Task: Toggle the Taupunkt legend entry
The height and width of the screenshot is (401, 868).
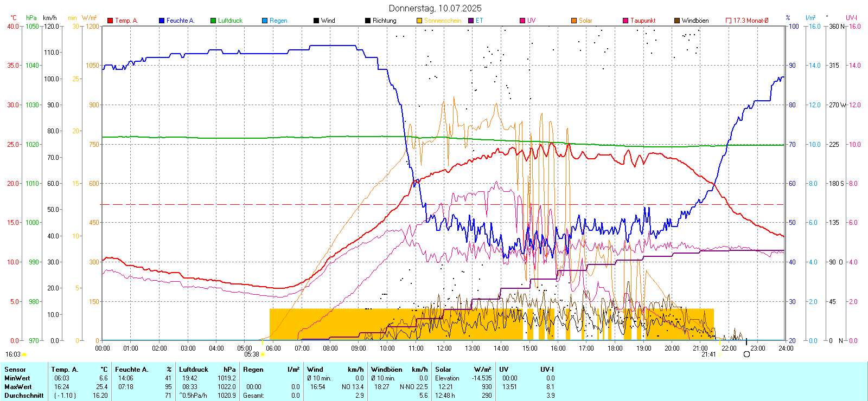Action: pos(642,21)
